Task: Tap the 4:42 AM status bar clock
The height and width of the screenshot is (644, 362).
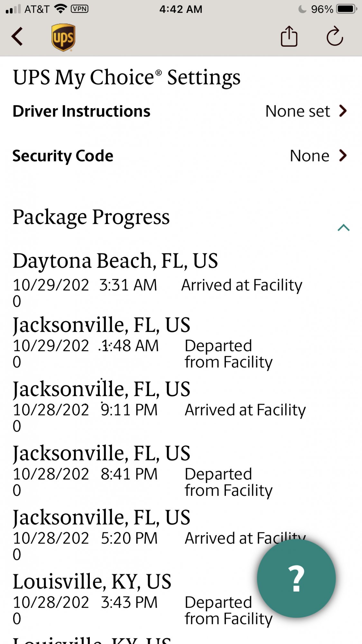Action: click(181, 9)
